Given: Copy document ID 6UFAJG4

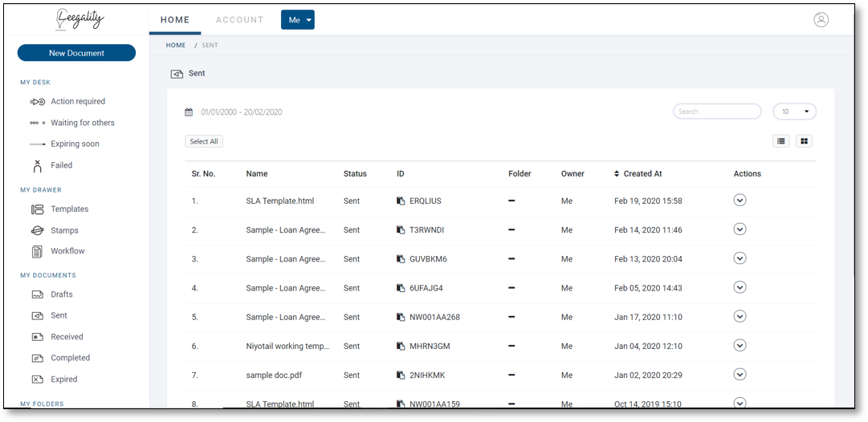Looking at the screenshot, I should pos(401,288).
